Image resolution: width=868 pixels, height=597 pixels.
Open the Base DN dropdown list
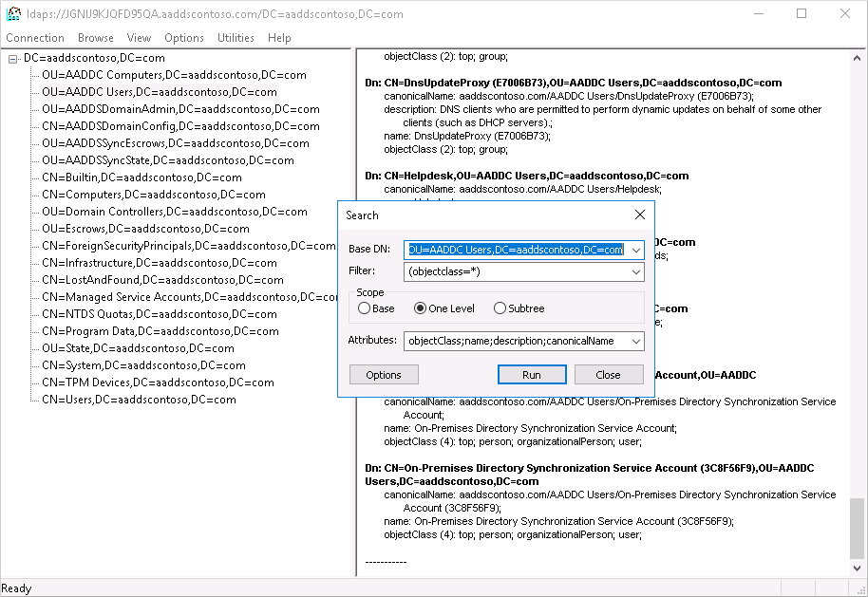[x=637, y=250]
